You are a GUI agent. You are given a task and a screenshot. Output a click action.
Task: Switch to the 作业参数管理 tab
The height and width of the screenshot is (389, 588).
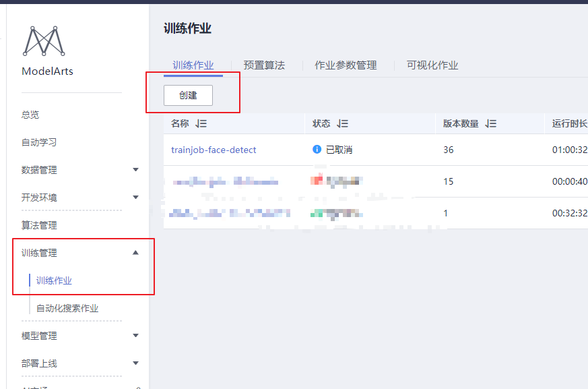point(346,65)
